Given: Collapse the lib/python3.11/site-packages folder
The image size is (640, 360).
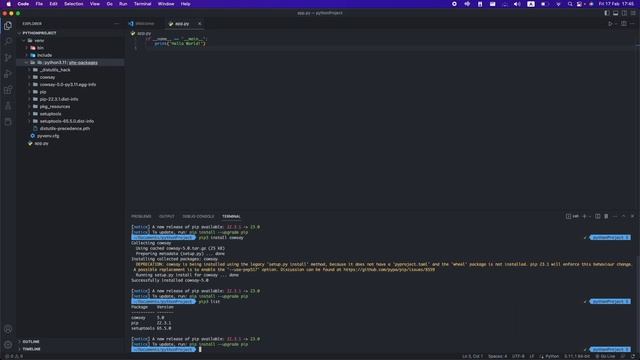Looking at the screenshot, I should coord(70,62).
